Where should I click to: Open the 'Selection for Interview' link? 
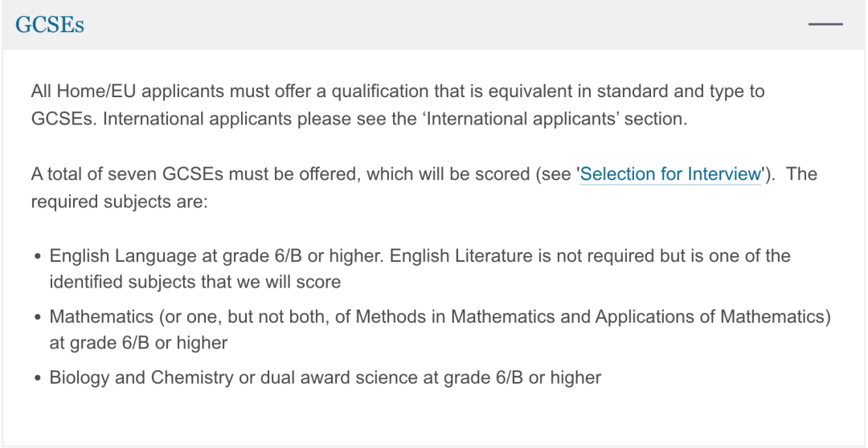click(670, 174)
